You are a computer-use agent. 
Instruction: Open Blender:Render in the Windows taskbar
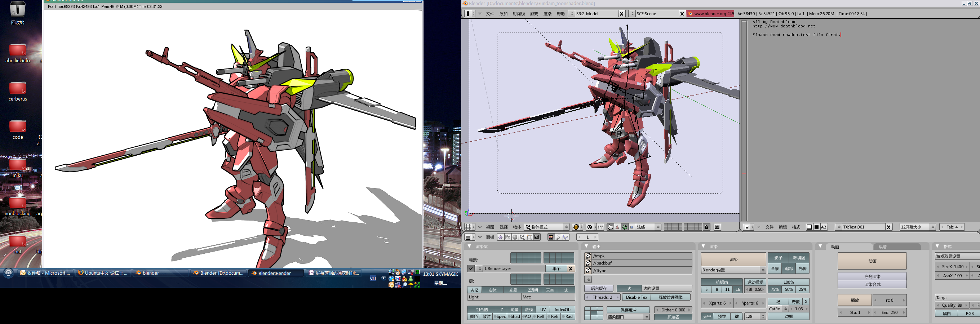[x=276, y=273]
